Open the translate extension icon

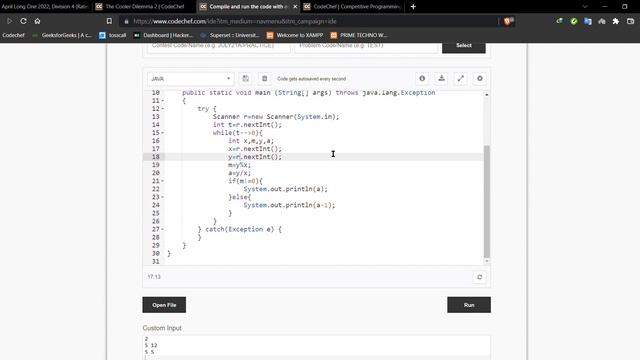[588, 21]
